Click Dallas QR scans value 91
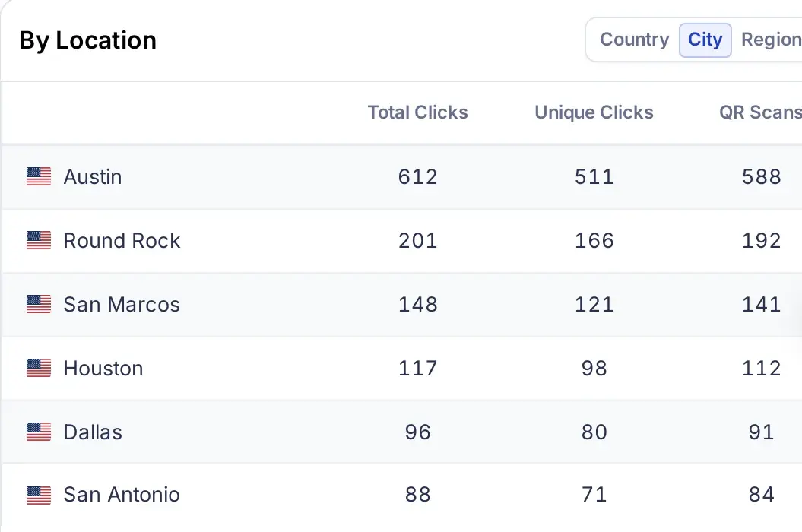The width and height of the screenshot is (802, 532). 762,432
